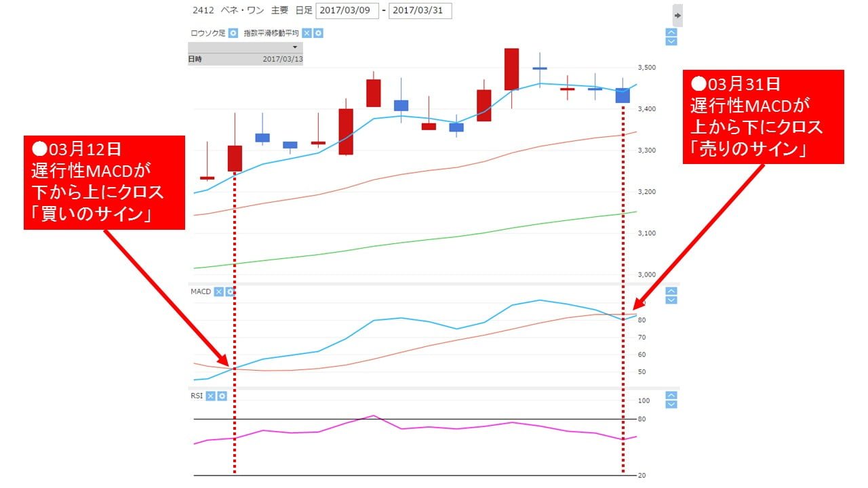Move MACD panel up
The height and width of the screenshot is (488, 868).
[x=671, y=291]
